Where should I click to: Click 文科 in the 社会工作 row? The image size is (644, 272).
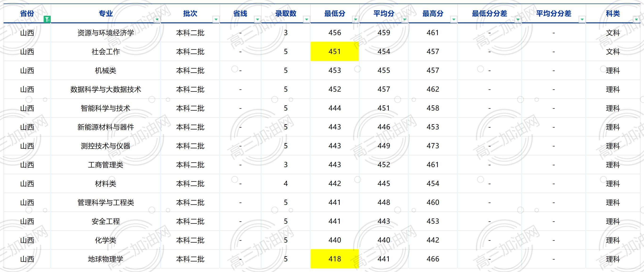point(613,51)
